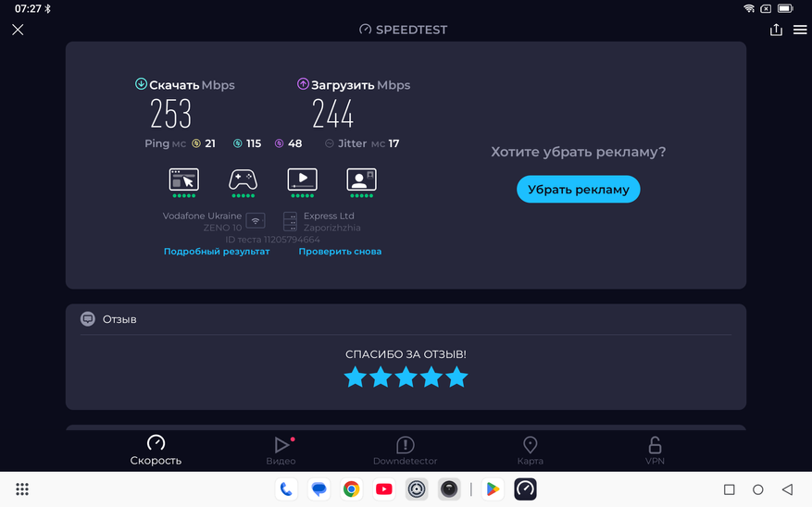This screenshot has width=812, height=507.
Task: Open the Карта tab
Action: tap(531, 451)
